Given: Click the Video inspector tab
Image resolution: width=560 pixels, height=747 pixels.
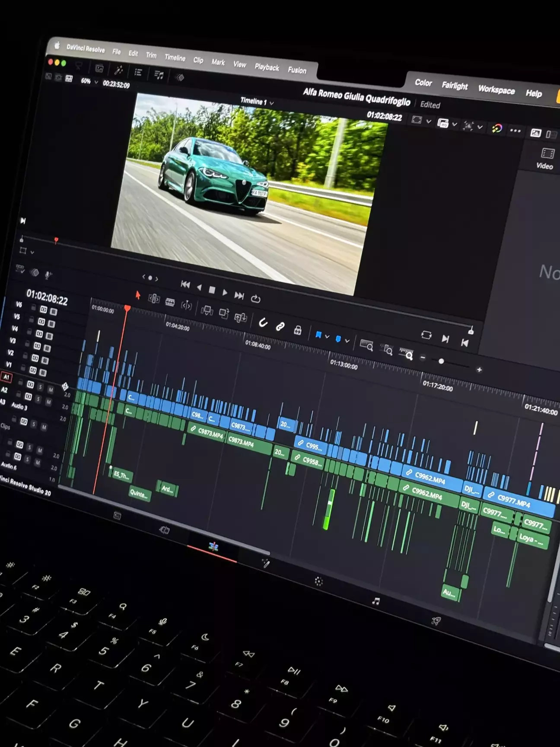Looking at the screenshot, I should (x=546, y=158).
